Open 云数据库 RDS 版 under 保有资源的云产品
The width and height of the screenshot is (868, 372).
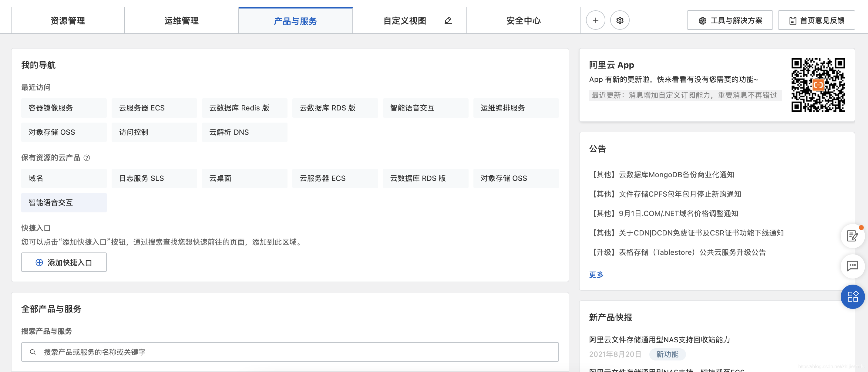(x=426, y=178)
